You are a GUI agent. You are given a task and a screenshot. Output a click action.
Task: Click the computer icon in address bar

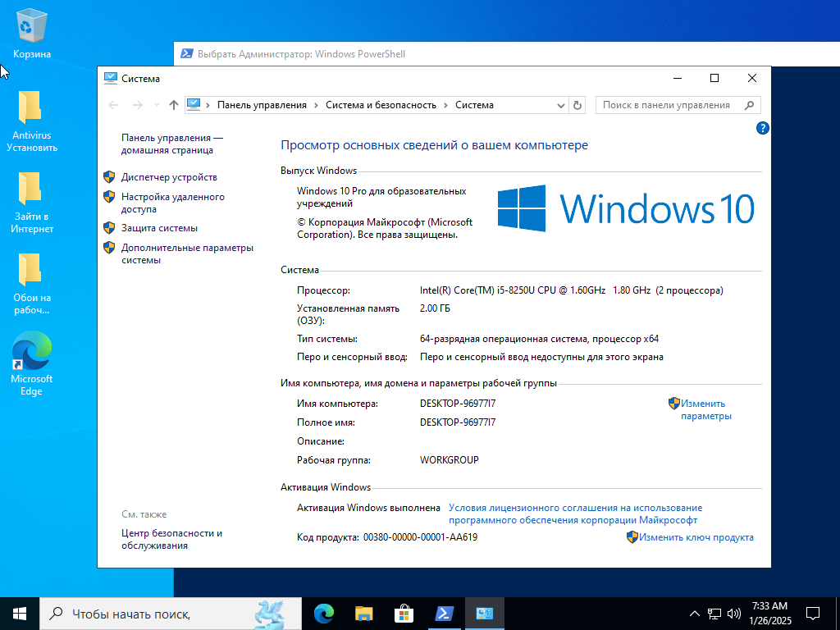[x=194, y=105]
